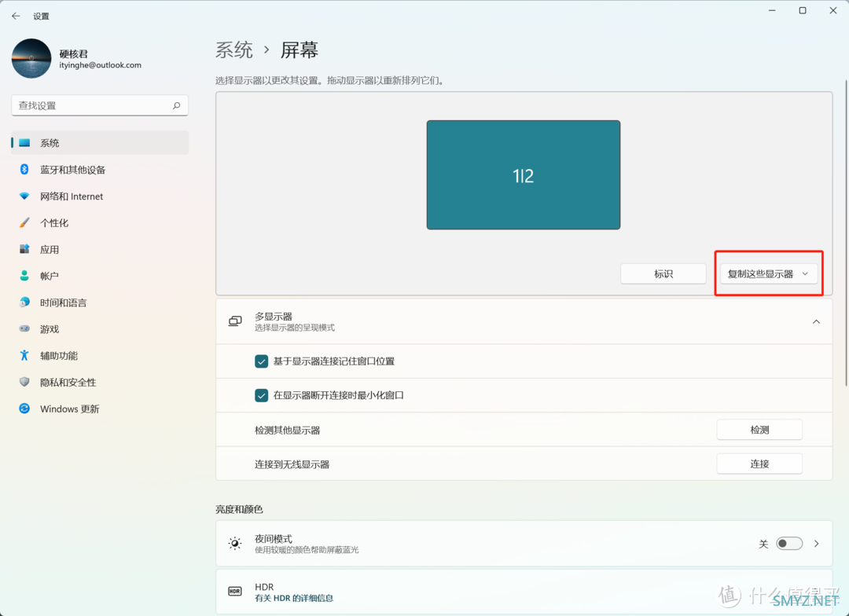The width and height of the screenshot is (849, 616).
Task: Click the personalization brush icon
Action: pyautogui.click(x=24, y=222)
